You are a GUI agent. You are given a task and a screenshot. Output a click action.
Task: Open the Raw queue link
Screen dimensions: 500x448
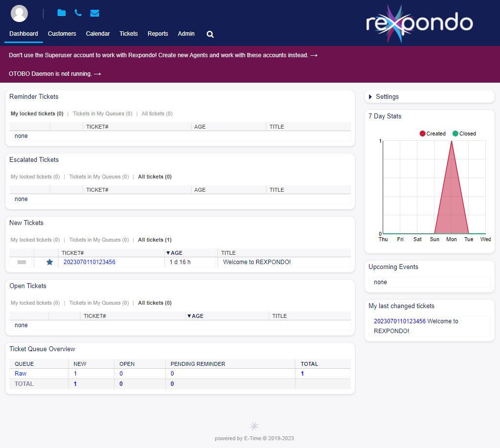tap(21, 374)
